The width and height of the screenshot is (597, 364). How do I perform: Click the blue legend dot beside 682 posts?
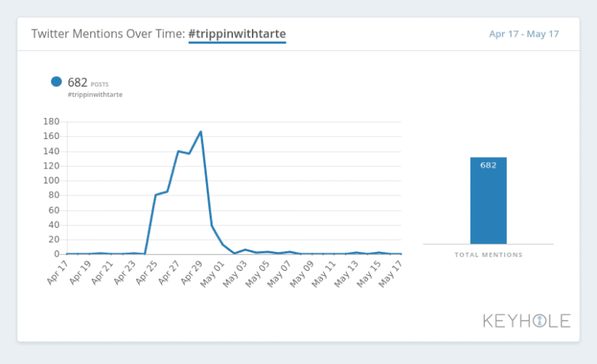pos(56,82)
